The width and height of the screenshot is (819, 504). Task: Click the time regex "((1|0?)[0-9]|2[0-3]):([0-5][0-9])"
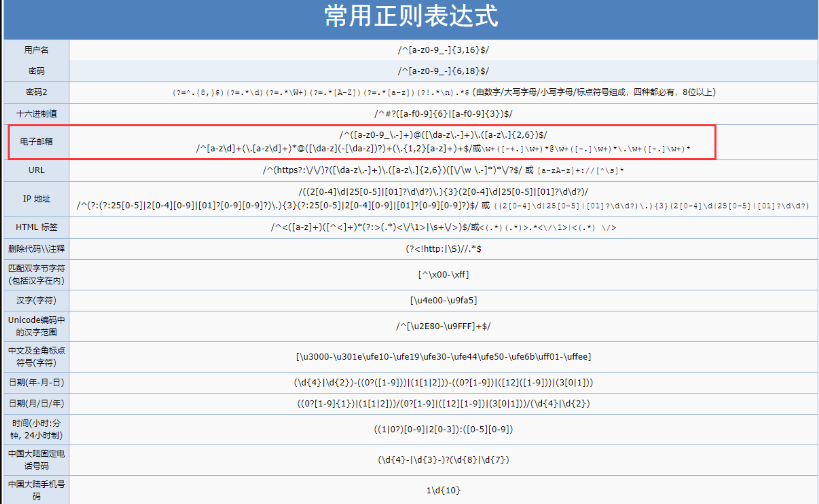(443, 429)
